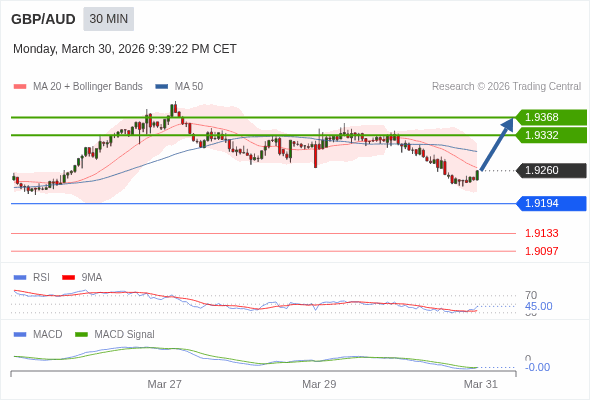Click the RSI 70 axis label
590x400 pixels.
click(x=531, y=295)
